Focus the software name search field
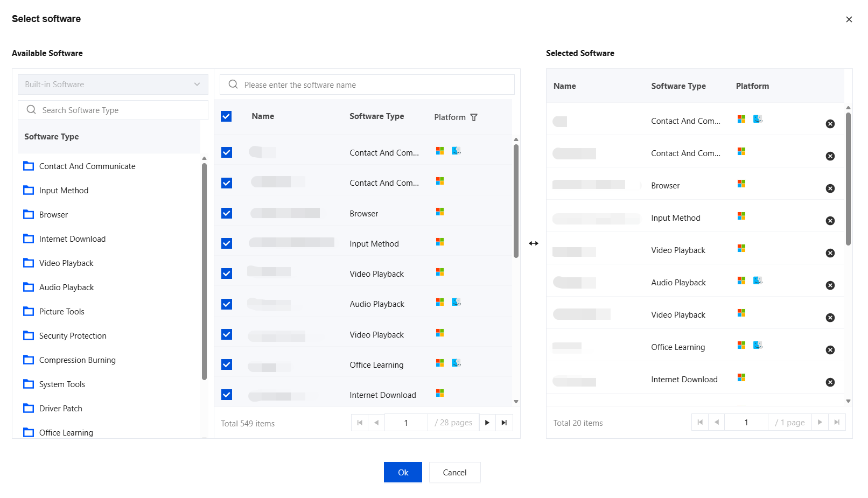 coord(367,85)
